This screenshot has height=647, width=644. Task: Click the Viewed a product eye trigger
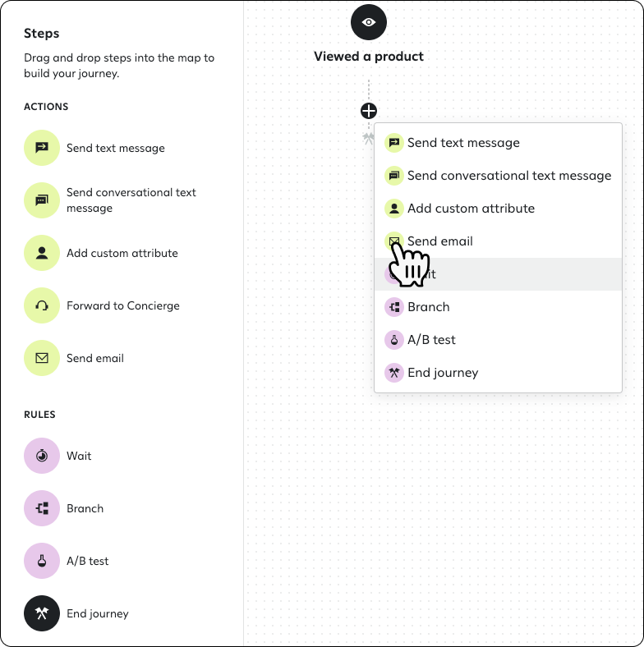(x=369, y=22)
